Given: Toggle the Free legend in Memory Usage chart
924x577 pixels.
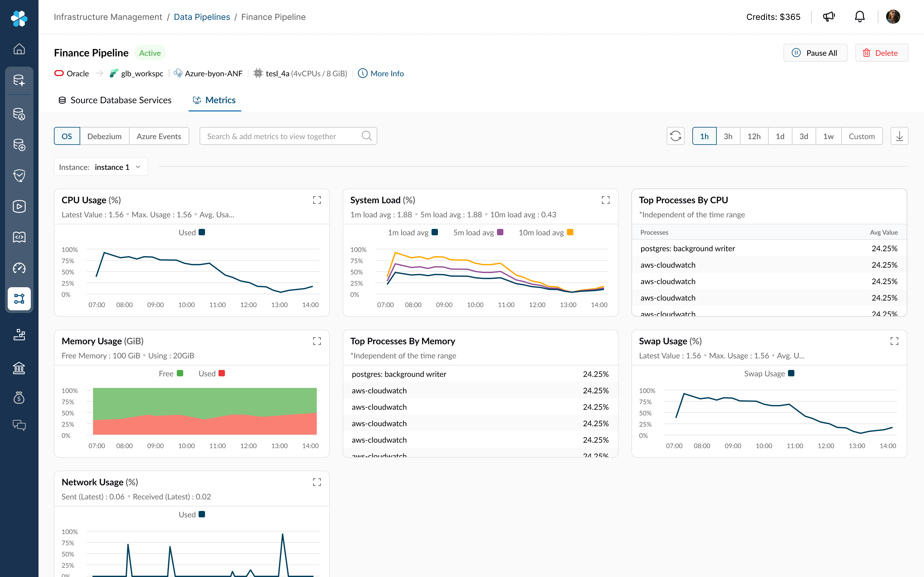Looking at the screenshot, I should tap(171, 373).
